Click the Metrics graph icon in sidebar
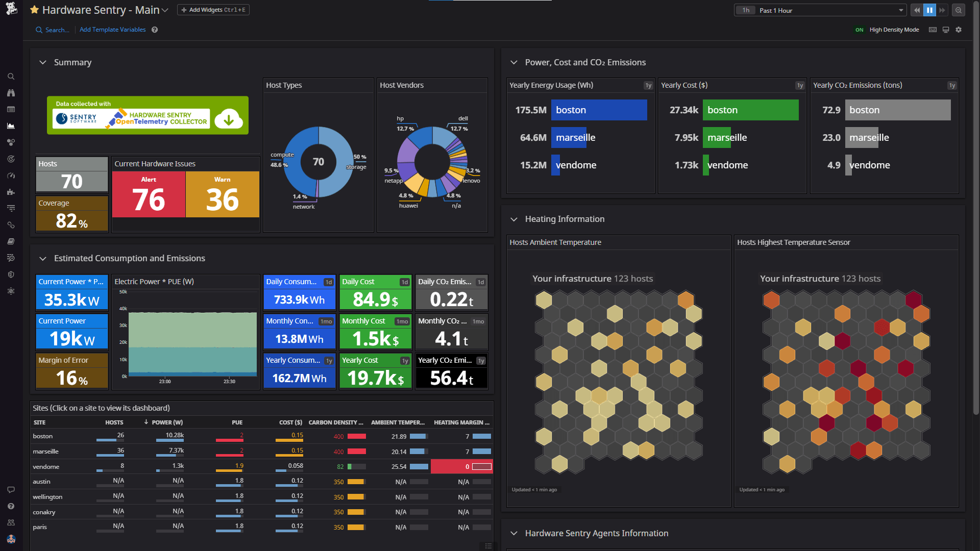 click(x=11, y=126)
